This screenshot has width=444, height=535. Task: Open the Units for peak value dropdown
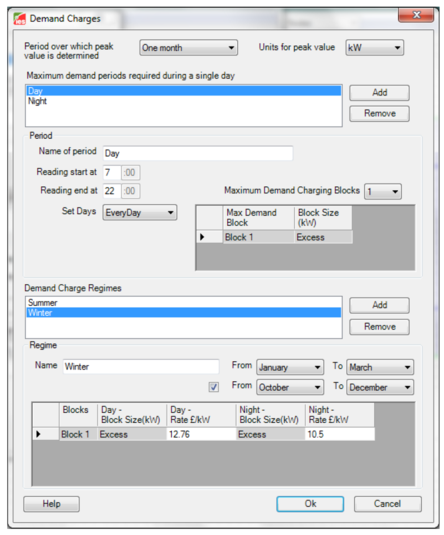[374, 48]
